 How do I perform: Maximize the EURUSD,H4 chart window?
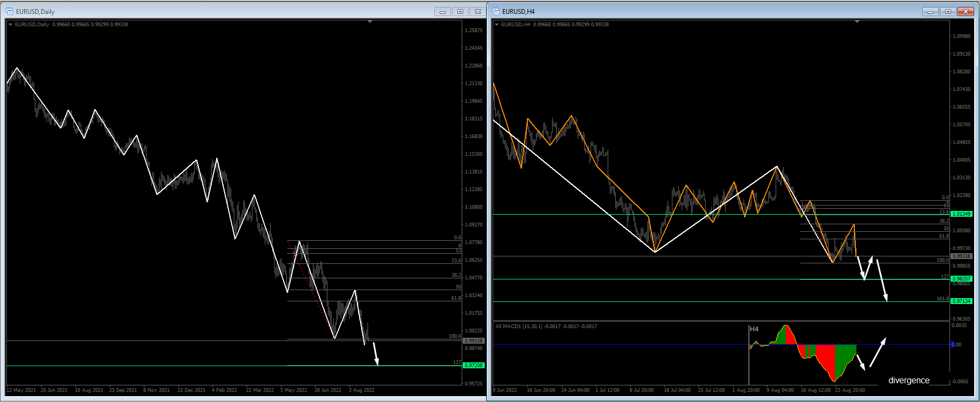948,11
